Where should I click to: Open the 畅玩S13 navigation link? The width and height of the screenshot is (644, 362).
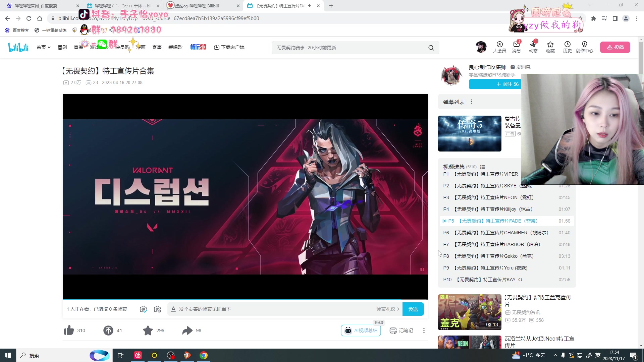pyautogui.click(x=198, y=47)
